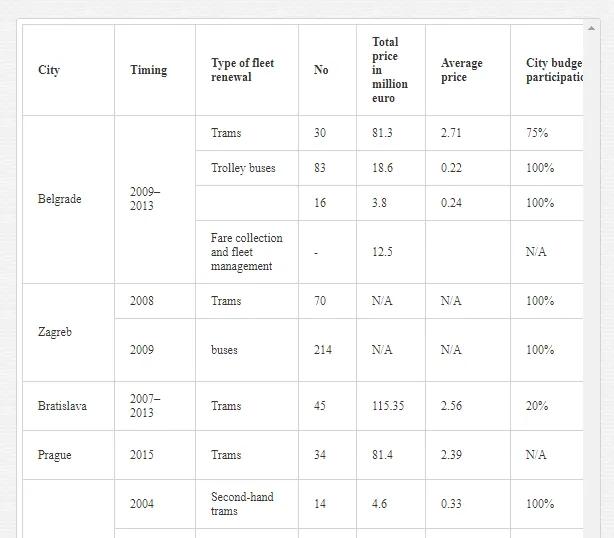Click the Trolley buses cell

pyautogui.click(x=243, y=168)
